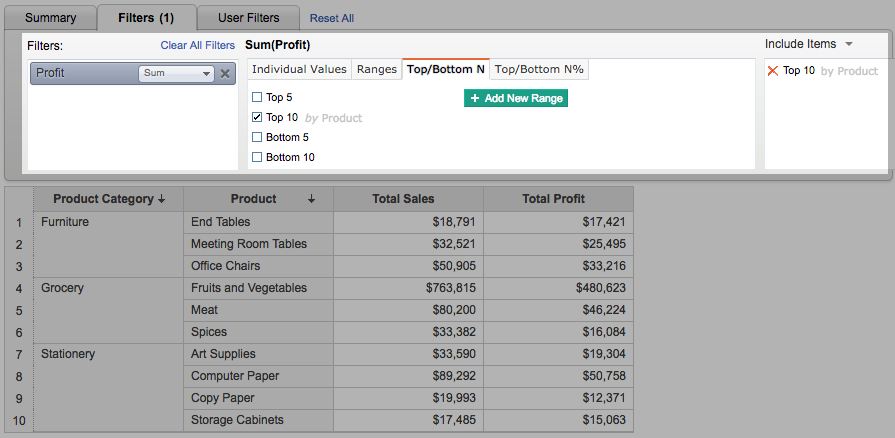Enable the Bottom 5 checkbox
The height and width of the screenshot is (438, 895).
[258, 137]
